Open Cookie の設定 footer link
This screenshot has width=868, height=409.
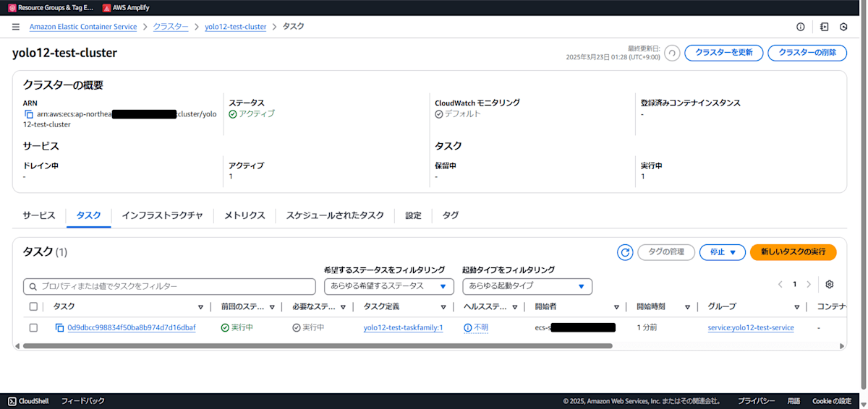point(832,401)
